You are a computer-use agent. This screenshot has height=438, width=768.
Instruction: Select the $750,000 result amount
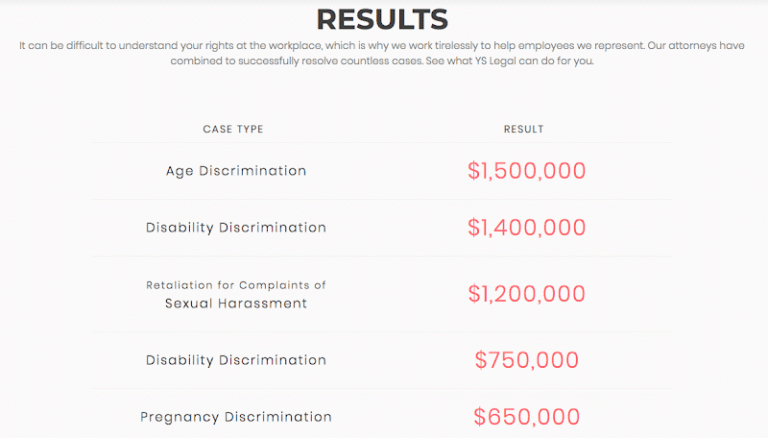(x=526, y=360)
